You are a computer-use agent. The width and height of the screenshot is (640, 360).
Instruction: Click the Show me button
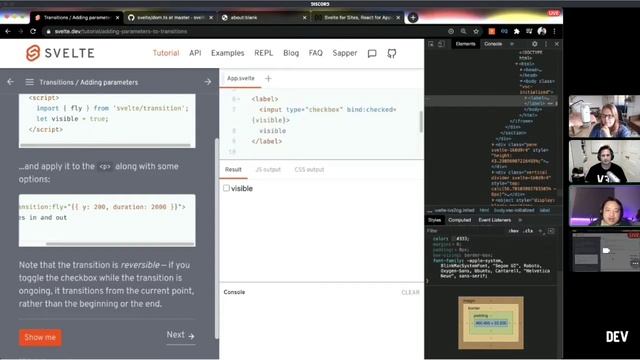[x=40, y=338]
